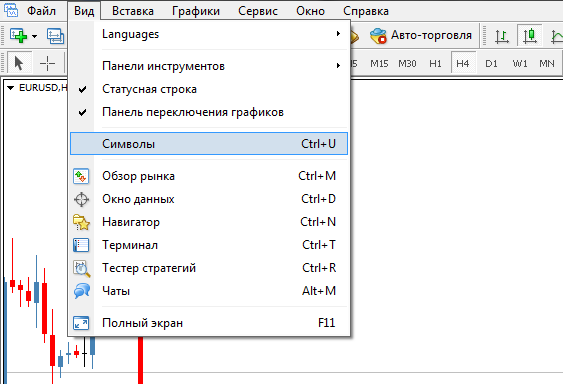Click the EURUSD chart title text
The height and width of the screenshot is (384, 563).
coord(43,88)
